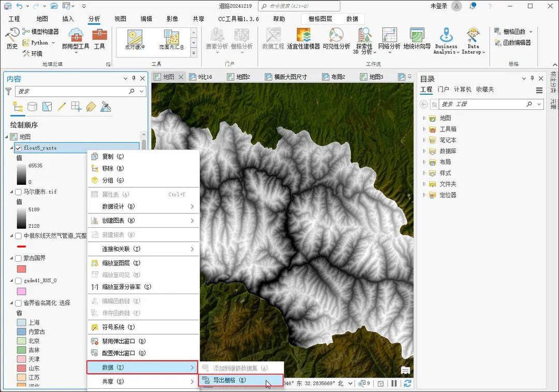Open the Tools (工具) toolbox icon

99,38
